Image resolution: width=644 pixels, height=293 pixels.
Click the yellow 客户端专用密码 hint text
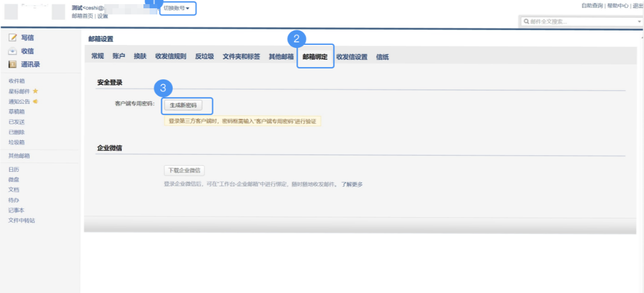(x=243, y=122)
